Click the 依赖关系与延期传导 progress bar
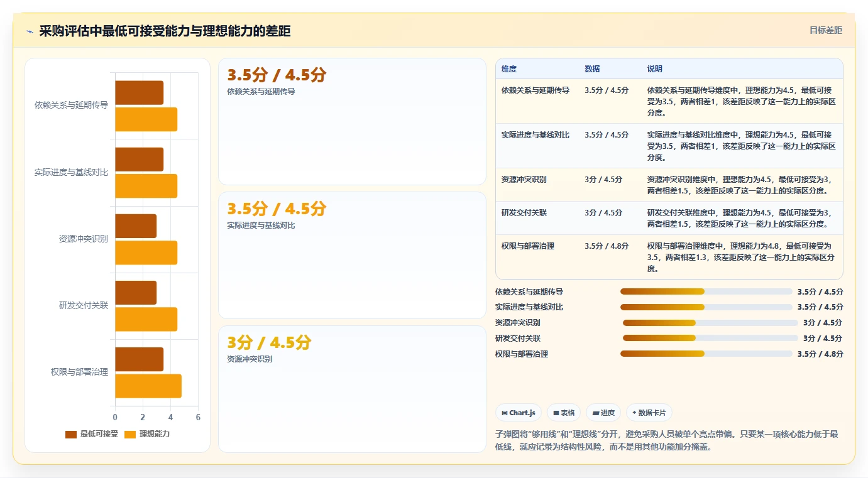The width and height of the screenshot is (868, 478). 706,291
